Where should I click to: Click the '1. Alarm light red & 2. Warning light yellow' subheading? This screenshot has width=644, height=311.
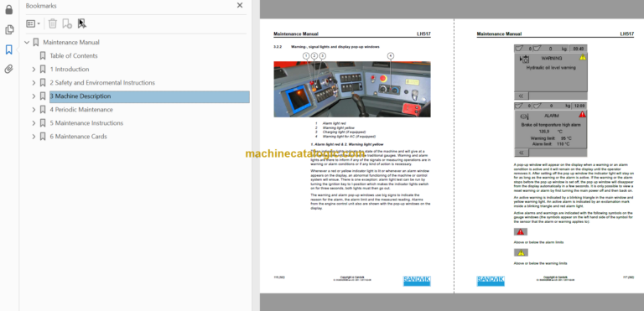(346, 145)
